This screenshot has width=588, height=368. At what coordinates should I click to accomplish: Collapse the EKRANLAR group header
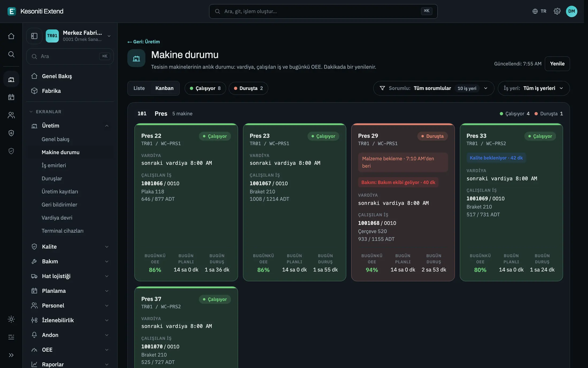(x=45, y=112)
